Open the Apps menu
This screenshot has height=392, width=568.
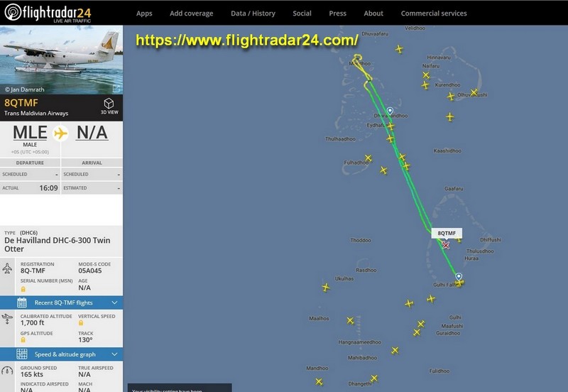pyautogui.click(x=144, y=13)
